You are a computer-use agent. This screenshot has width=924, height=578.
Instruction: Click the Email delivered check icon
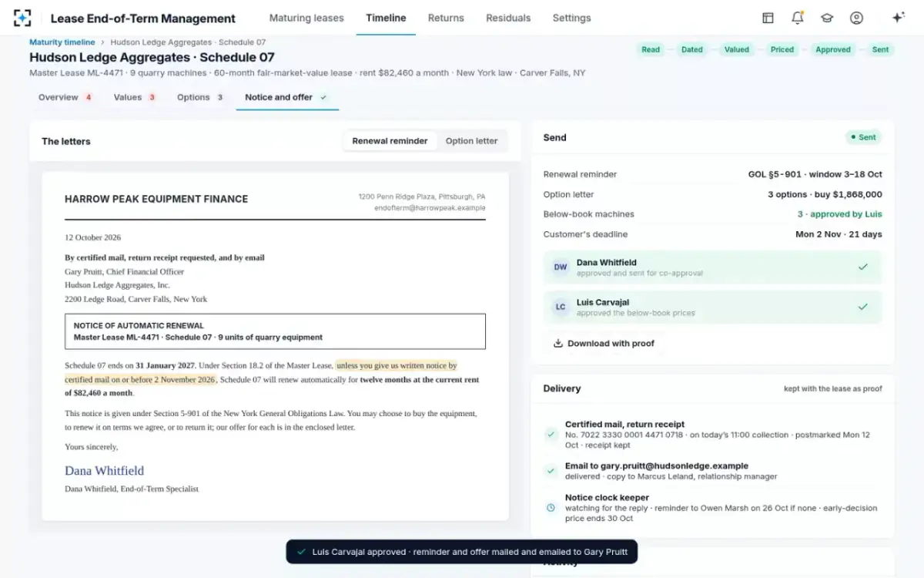point(551,471)
